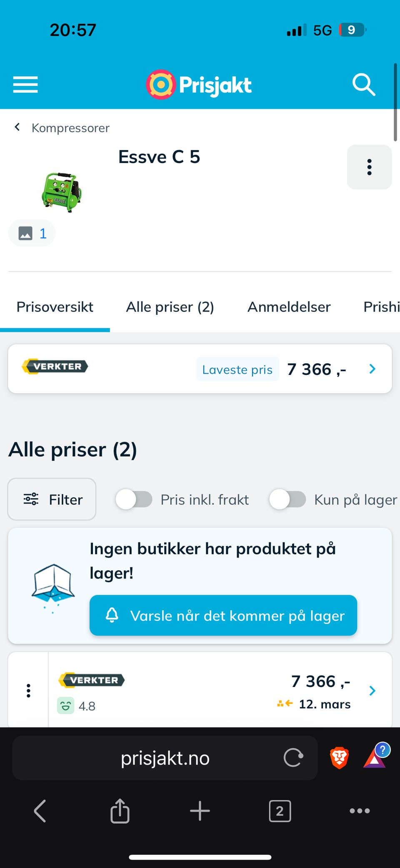
Task: Expand the Verkter lowest price row chevron
Action: (372, 369)
